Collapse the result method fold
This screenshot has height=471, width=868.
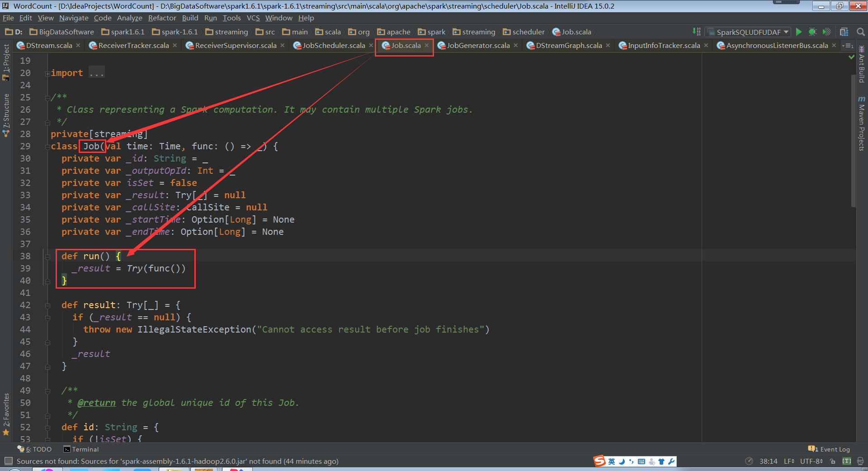coord(47,305)
